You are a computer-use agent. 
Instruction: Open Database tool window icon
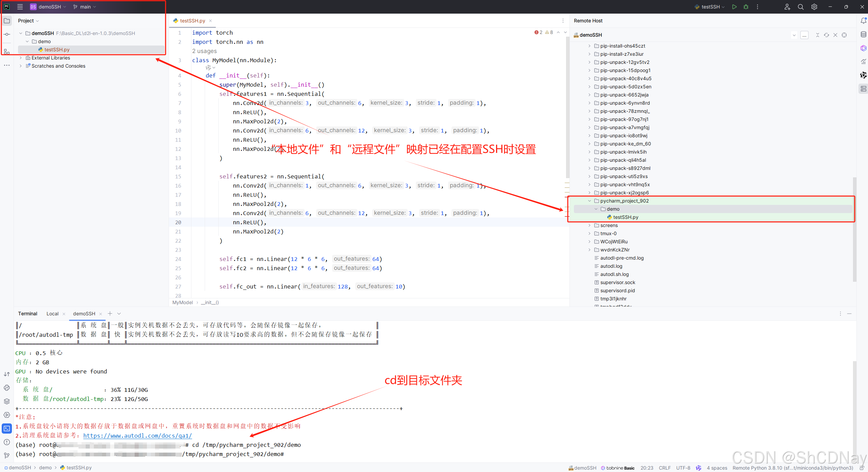[x=863, y=34]
